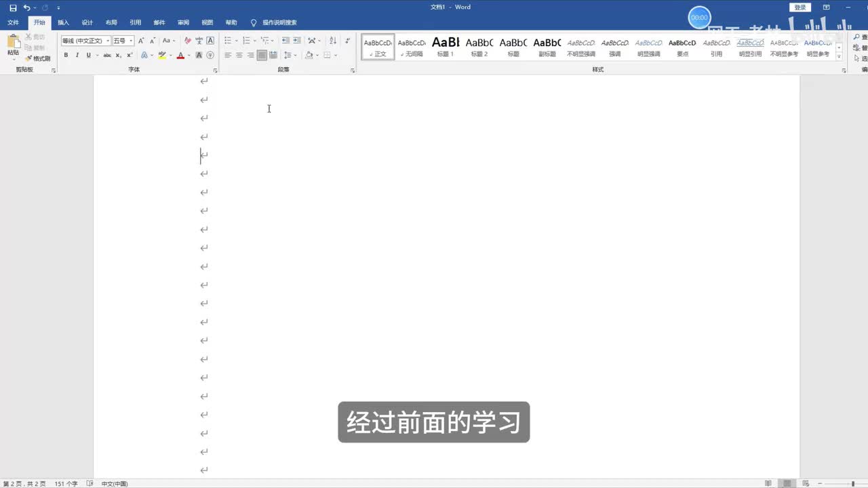Click the Strikethrough abc icon
This screenshot has width=868, height=488.
(107, 55)
